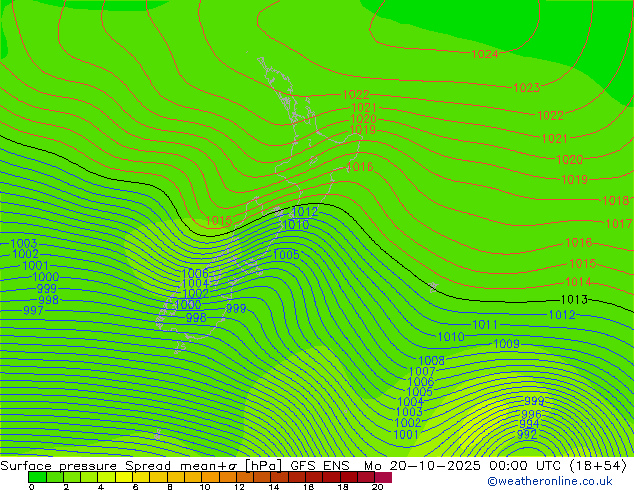Click the legend scale value 18
Screen dimensions: 634x490
pyautogui.click(x=343, y=487)
